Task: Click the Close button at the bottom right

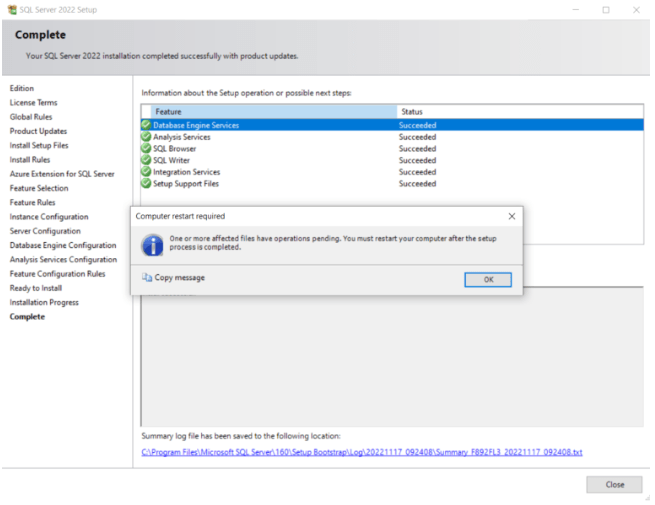Action: (614, 484)
